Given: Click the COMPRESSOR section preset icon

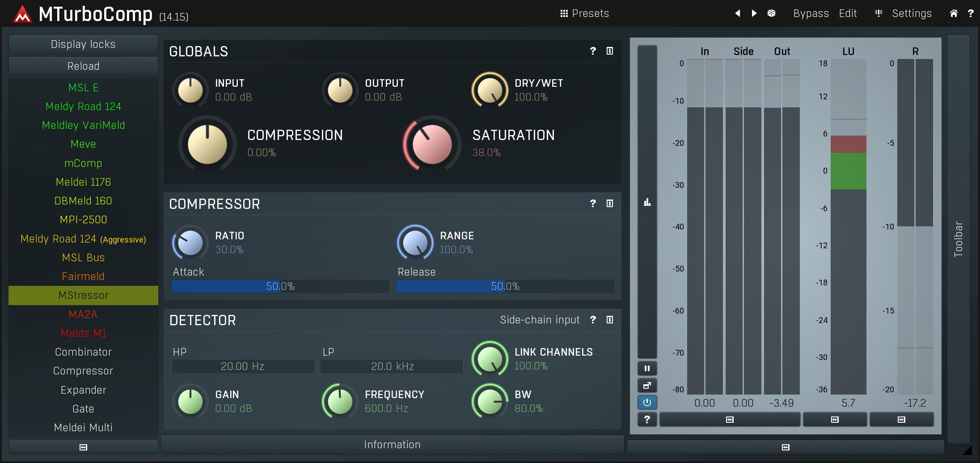Looking at the screenshot, I should [609, 204].
